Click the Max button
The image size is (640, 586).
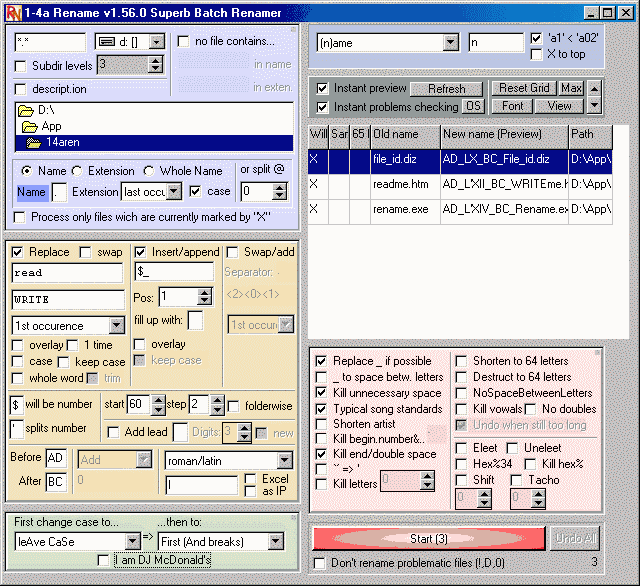tap(571, 88)
